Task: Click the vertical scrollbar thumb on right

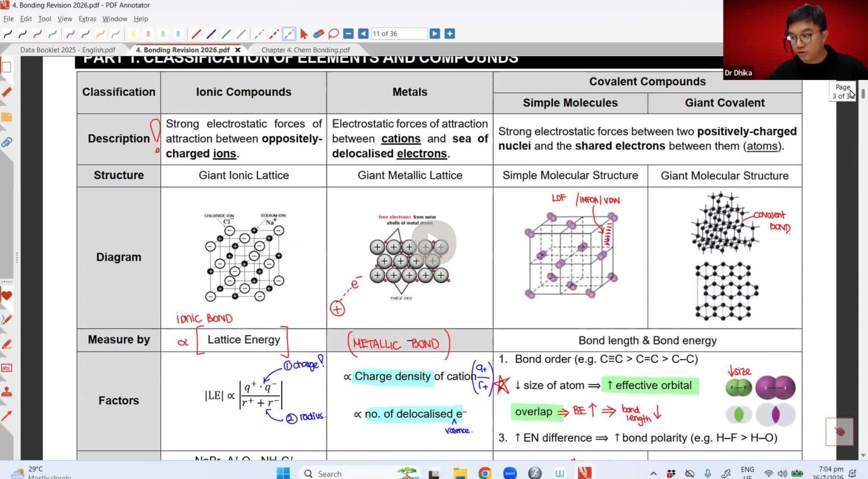Action: pos(863,94)
